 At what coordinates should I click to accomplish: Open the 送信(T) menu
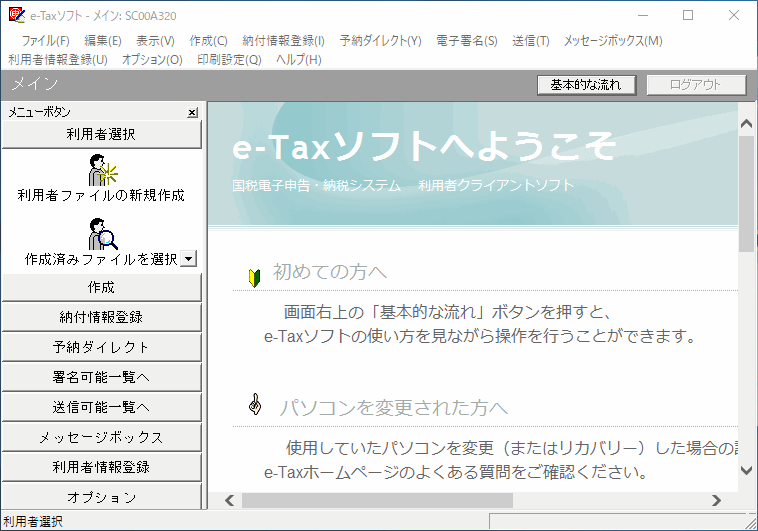[x=531, y=41]
